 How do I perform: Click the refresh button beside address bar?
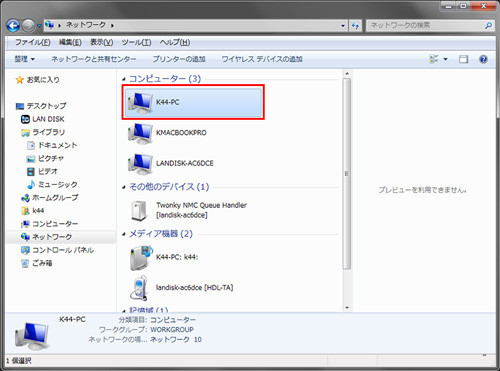point(355,25)
